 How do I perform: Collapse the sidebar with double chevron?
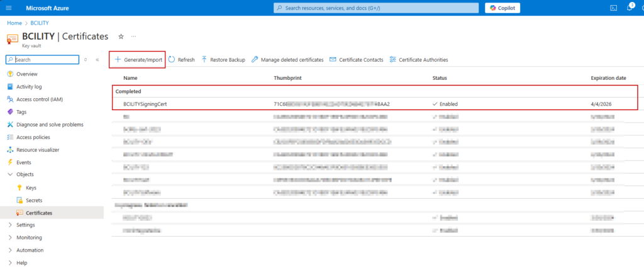click(97, 60)
